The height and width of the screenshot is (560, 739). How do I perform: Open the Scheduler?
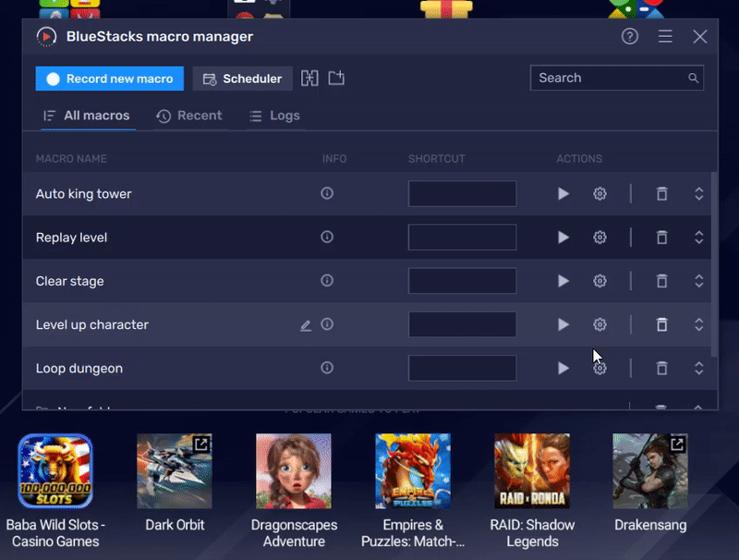[243, 79]
